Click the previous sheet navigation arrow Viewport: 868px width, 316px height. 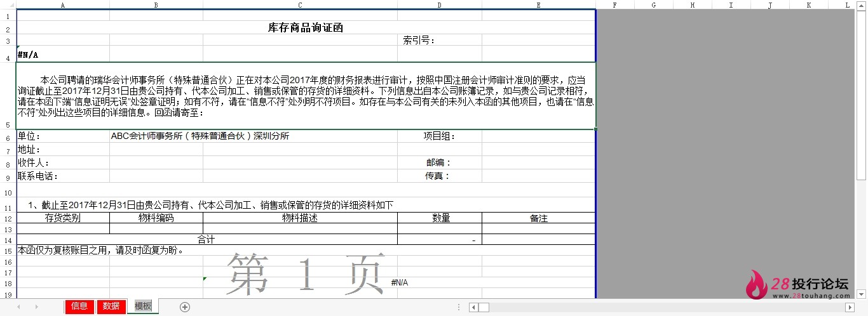[x=18, y=307]
